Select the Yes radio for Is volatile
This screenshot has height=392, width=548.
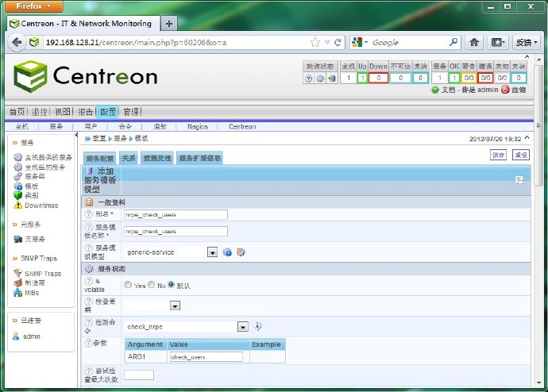[128, 285]
